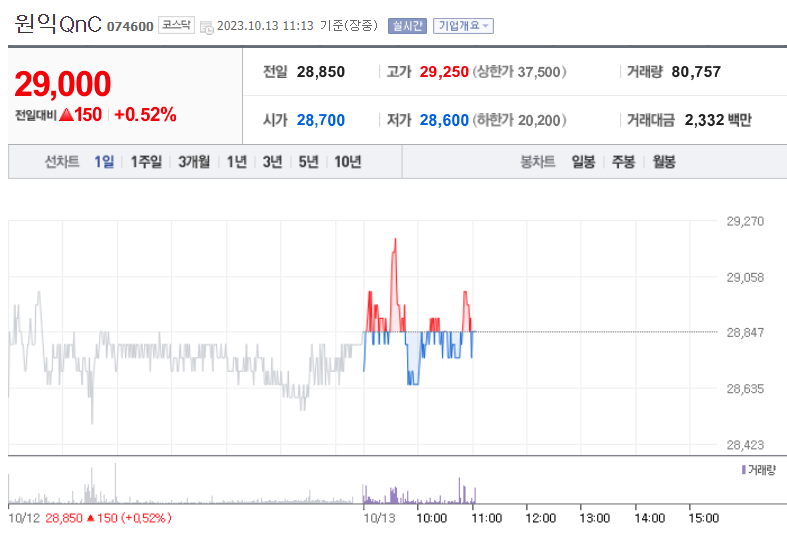Click the 실시간 real-time button

point(407,26)
